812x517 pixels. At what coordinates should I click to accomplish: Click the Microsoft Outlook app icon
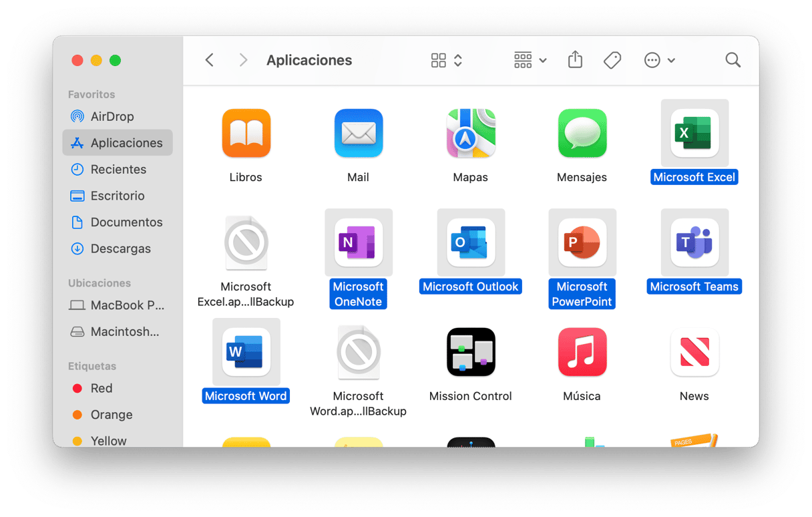pos(471,242)
